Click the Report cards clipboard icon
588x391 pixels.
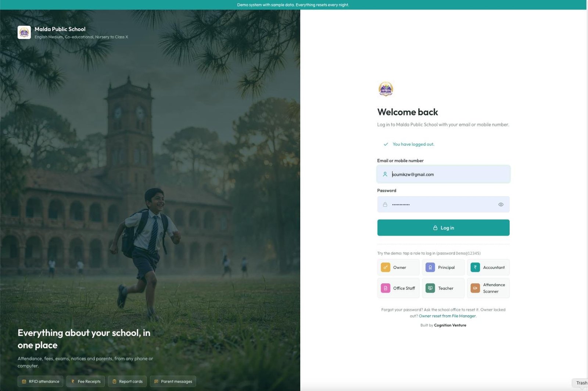(114, 381)
